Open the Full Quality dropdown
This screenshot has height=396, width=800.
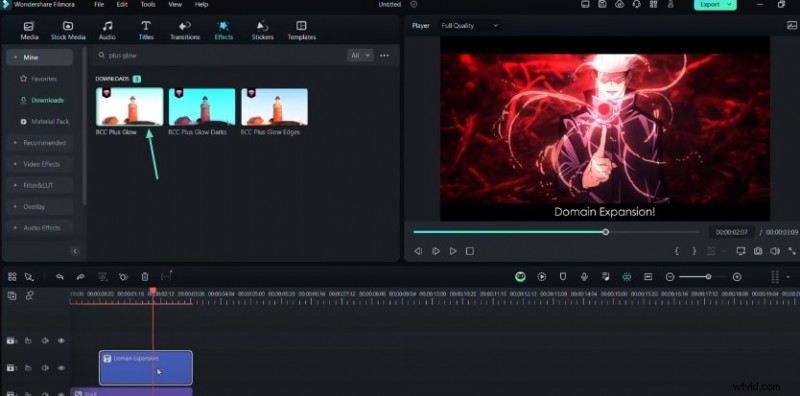[469, 26]
